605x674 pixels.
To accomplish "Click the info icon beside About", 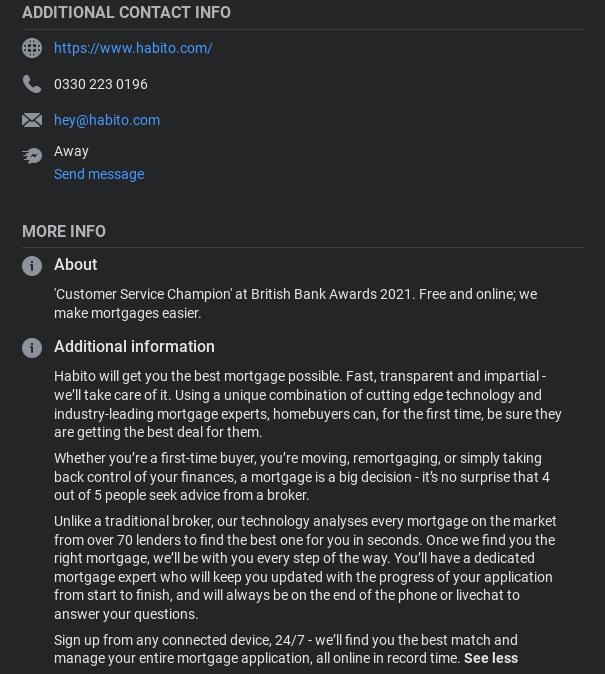I will [32, 266].
